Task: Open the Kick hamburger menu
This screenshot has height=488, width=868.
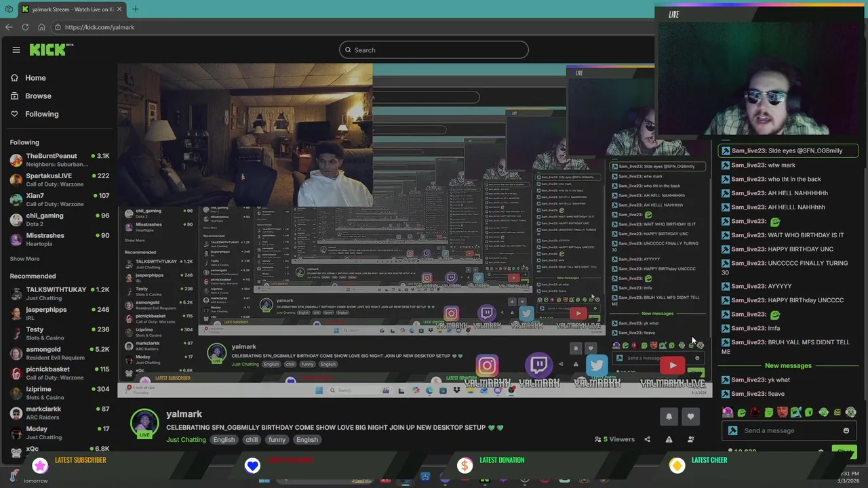Action: 16,49
